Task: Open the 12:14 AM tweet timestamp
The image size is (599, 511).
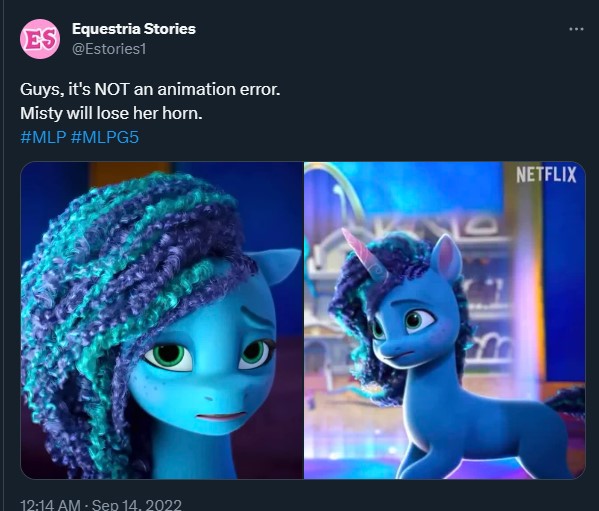Action: coord(50,505)
